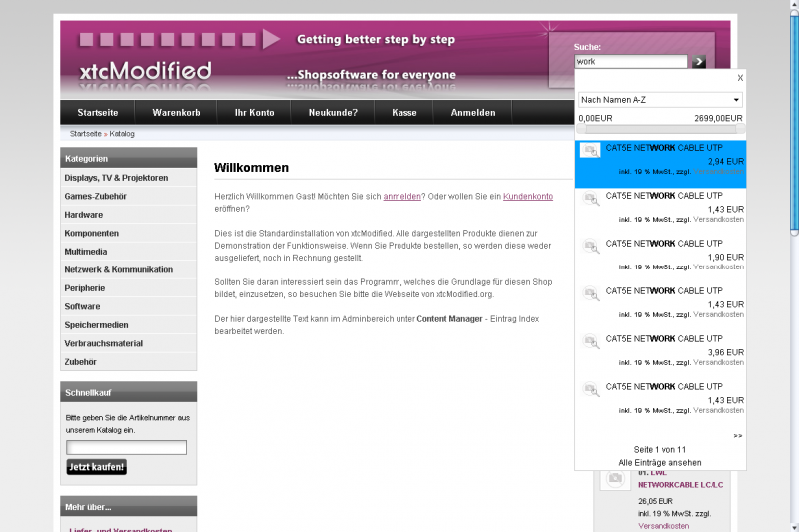Go to next results page with >> arrow

[x=738, y=436]
